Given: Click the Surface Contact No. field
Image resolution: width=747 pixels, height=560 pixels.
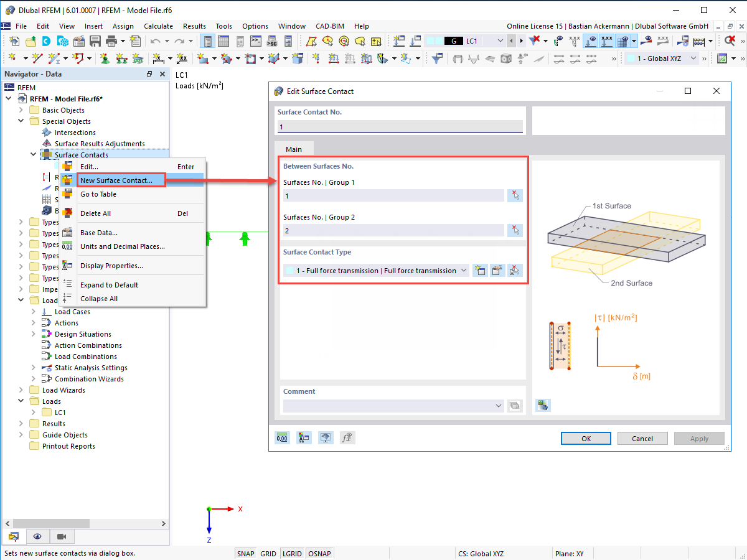Looking at the screenshot, I should pos(400,127).
